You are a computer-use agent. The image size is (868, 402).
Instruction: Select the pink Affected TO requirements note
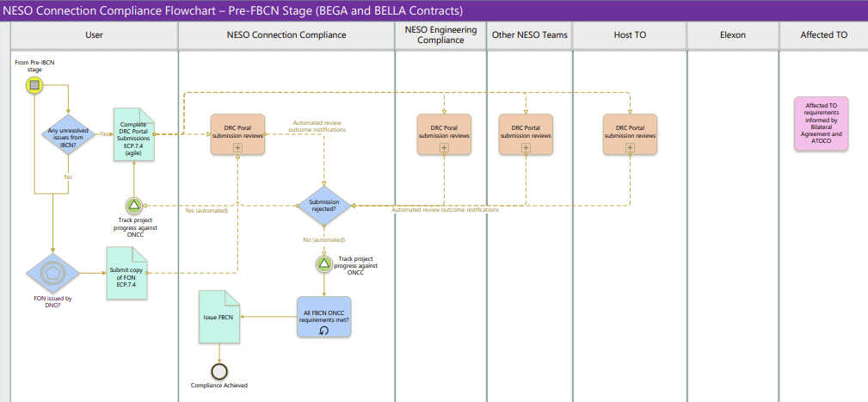click(821, 124)
